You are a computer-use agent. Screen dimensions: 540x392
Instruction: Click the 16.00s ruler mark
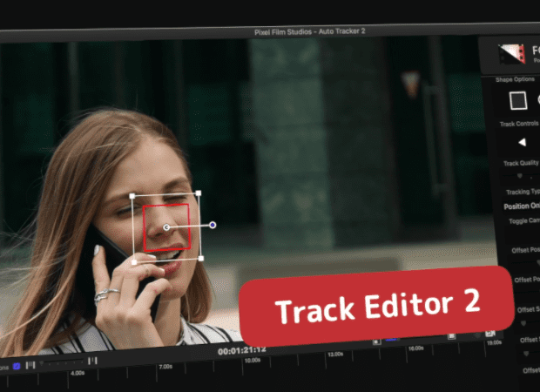tap(415, 348)
